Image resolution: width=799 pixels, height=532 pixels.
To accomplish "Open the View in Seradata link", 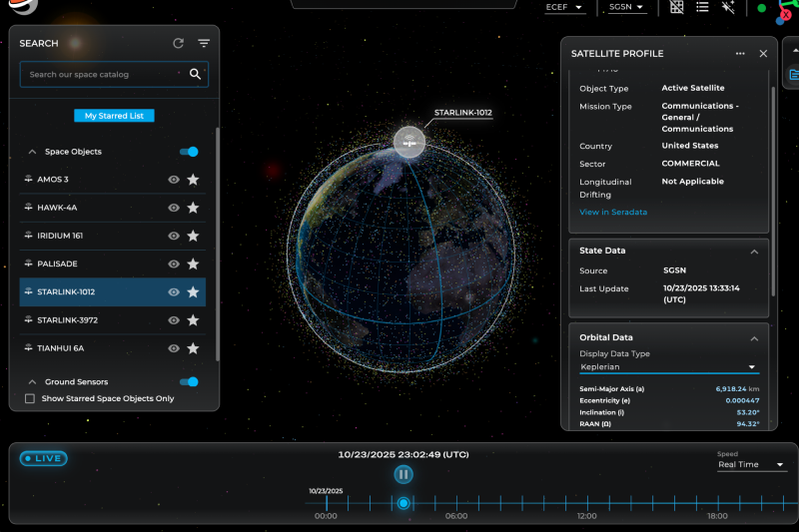I will pyautogui.click(x=613, y=212).
